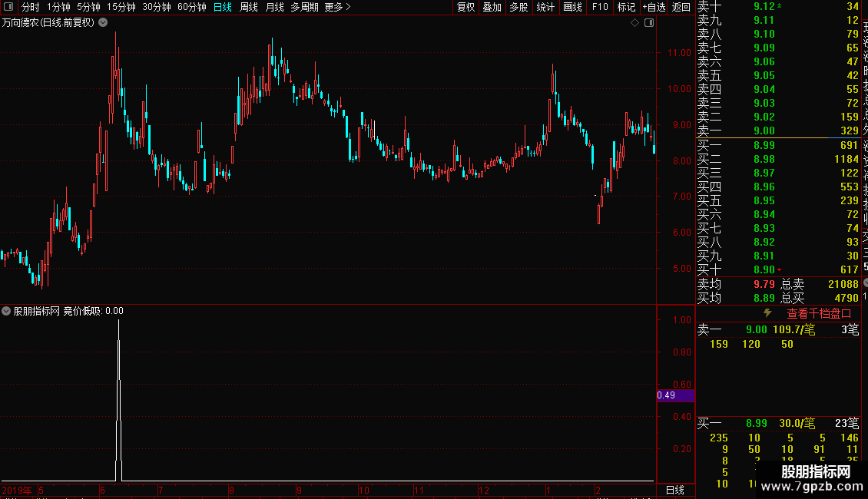Select the 5分钟 period tab
The height and width of the screenshot is (499, 868).
coord(88,7)
